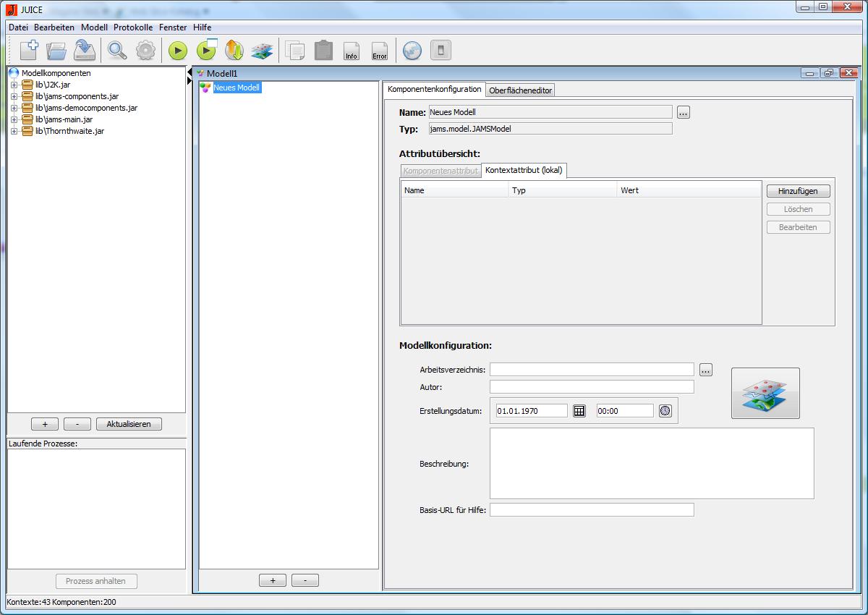The image size is (868, 615).
Task: Select Neues Modell in the model tree
Action: click(x=236, y=88)
